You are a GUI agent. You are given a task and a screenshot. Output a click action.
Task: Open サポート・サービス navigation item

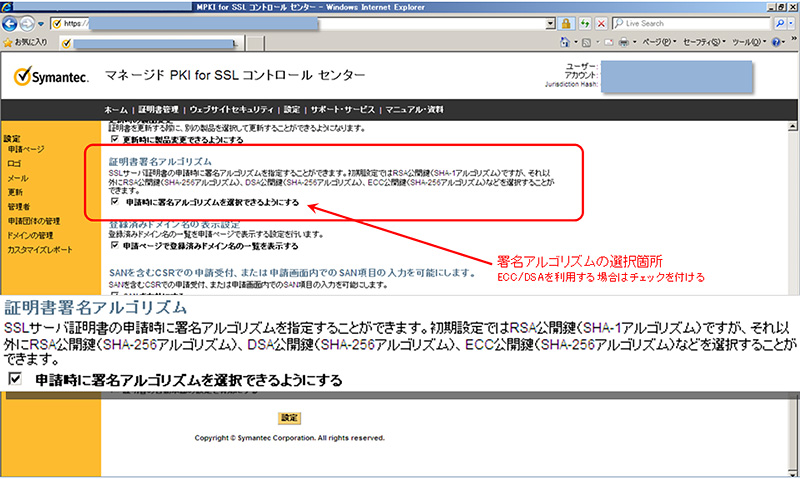tap(342, 110)
